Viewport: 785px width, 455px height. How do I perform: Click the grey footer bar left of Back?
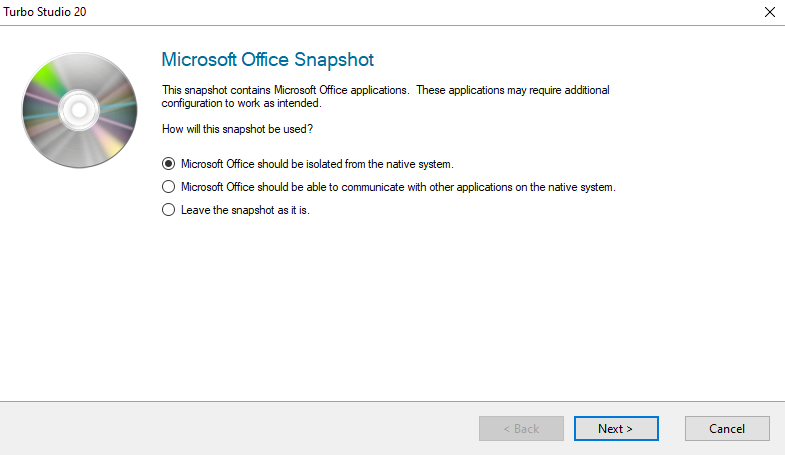tap(240, 428)
